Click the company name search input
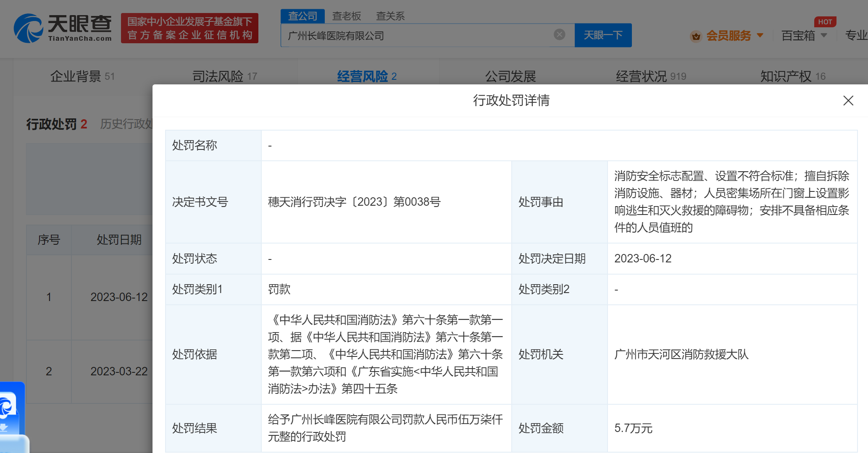868x453 pixels. click(416, 36)
